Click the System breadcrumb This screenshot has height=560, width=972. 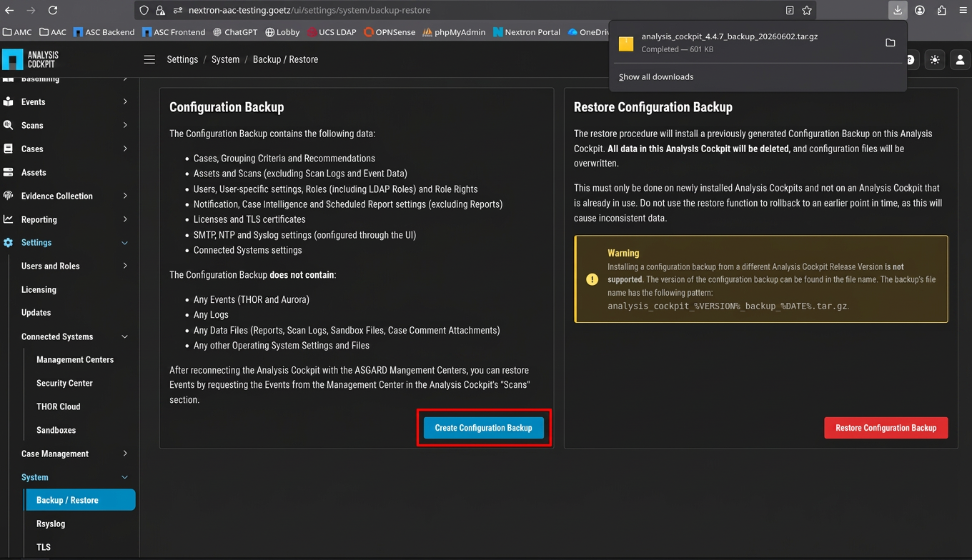[x=226, y=59]
